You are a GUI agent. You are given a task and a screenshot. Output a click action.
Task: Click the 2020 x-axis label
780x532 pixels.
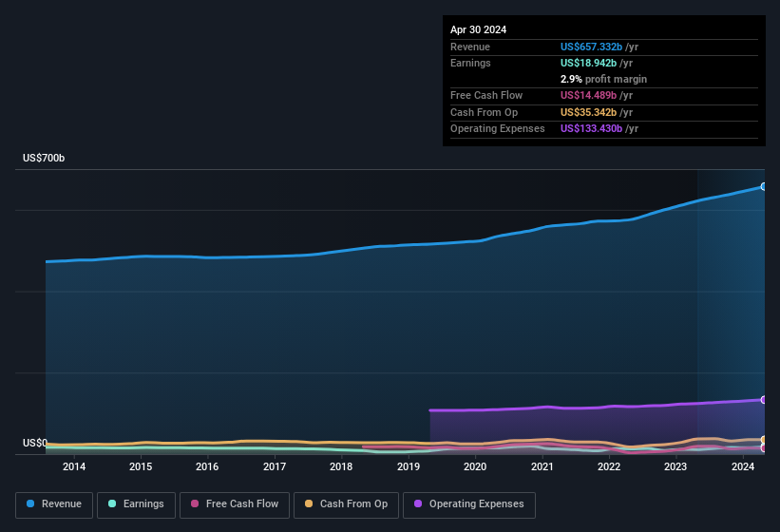coord(475,466)
